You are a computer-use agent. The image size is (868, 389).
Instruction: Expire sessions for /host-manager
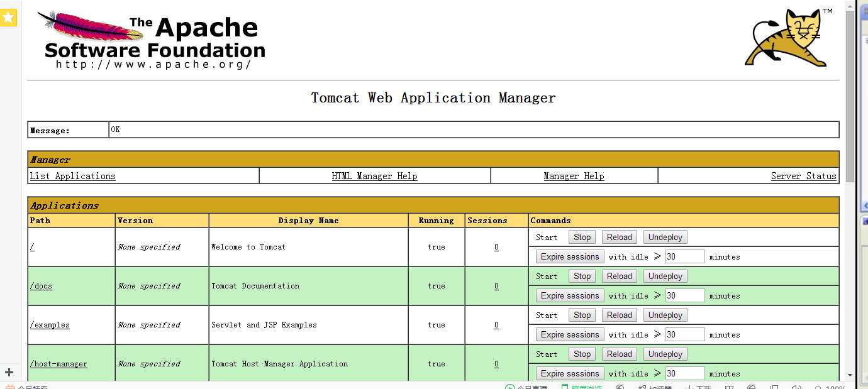(x=570, y=373)
